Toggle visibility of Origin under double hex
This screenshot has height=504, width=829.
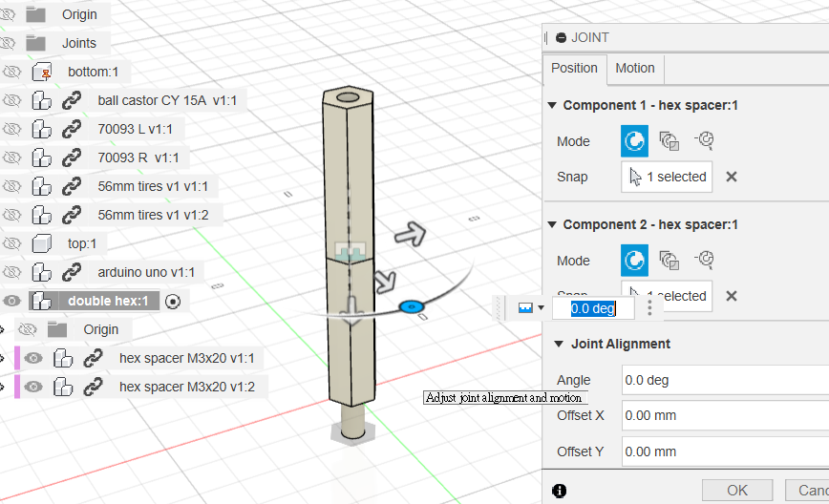(x=28, y=329)
